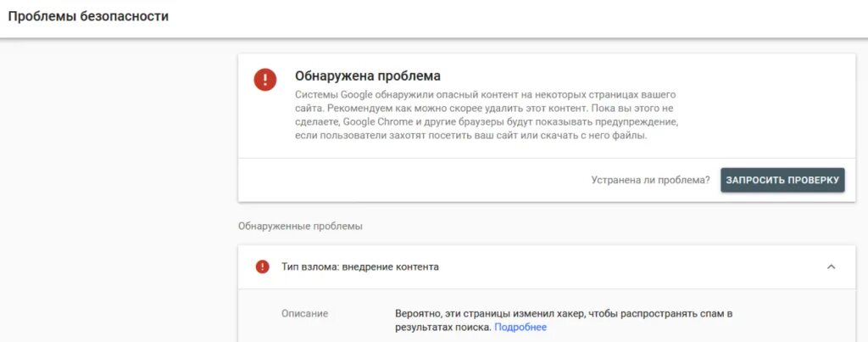Image resolution: width=868 pixels, height=342 pixels.
Task: Click the "Описание" field label
Action: click(x=304, y=313)
